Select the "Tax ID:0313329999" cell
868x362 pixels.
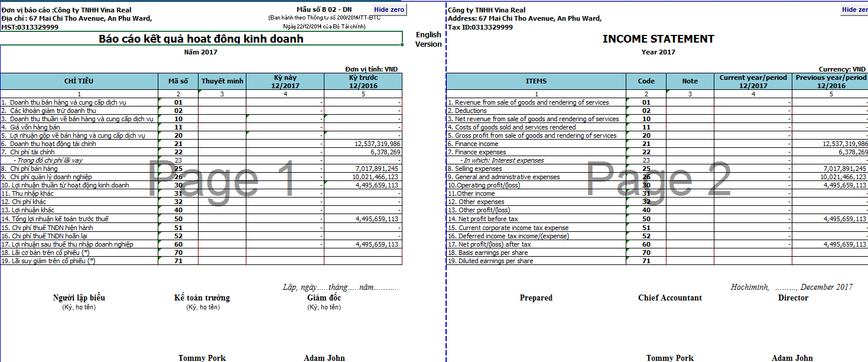pyautogui.click(x=480, y=27)
